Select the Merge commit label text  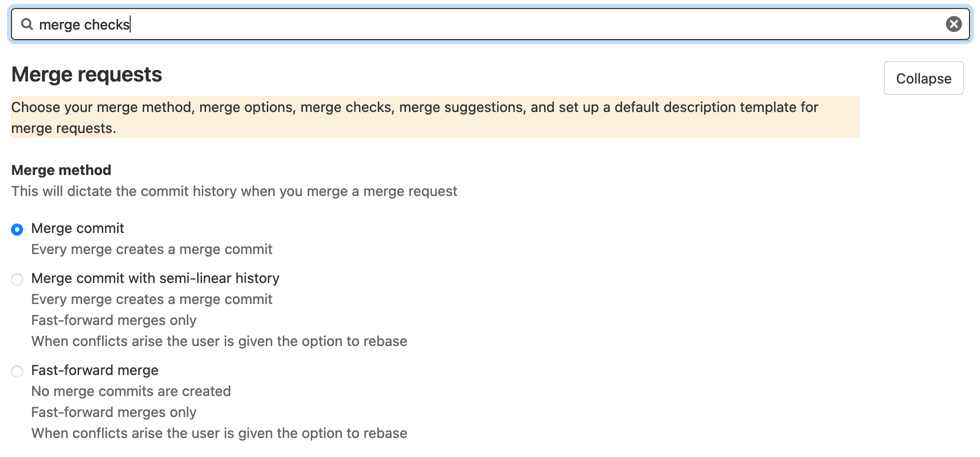click(78, 228)
